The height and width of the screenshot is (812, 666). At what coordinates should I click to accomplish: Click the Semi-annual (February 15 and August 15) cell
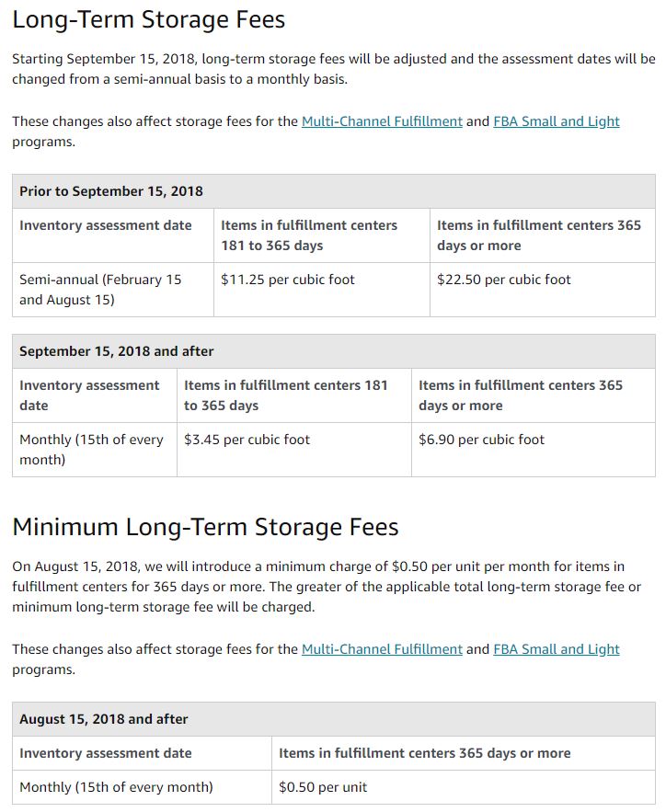pos(100,290)
